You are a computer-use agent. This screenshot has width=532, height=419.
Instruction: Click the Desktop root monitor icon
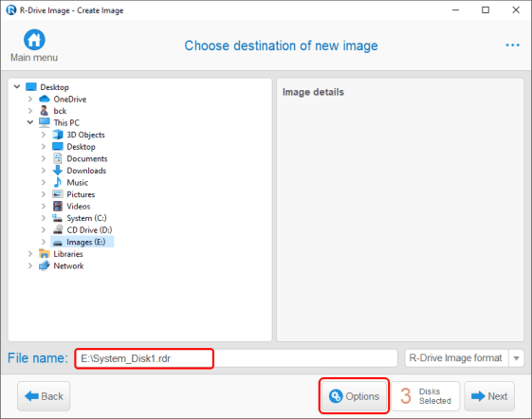[x=31, y=87]
